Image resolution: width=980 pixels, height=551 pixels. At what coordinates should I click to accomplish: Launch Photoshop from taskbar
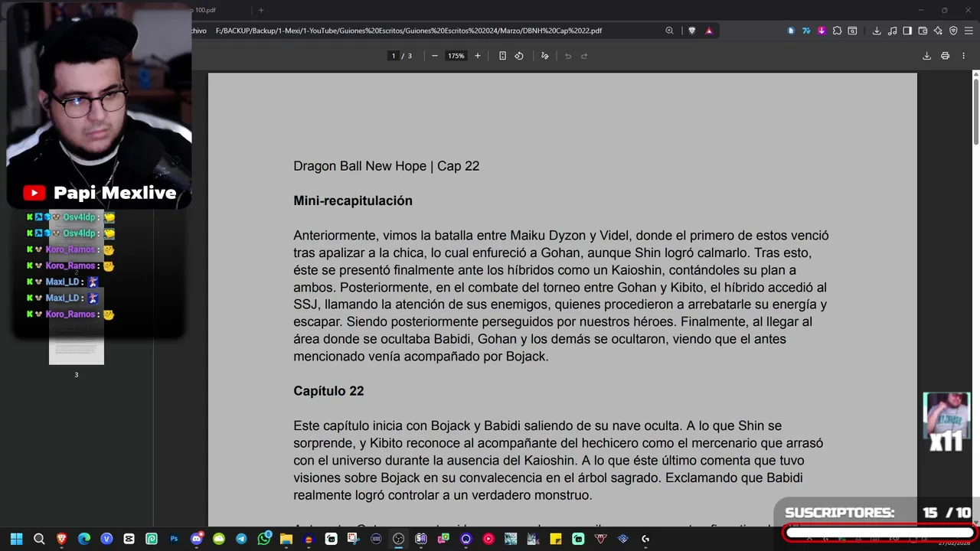coord(174,539)
